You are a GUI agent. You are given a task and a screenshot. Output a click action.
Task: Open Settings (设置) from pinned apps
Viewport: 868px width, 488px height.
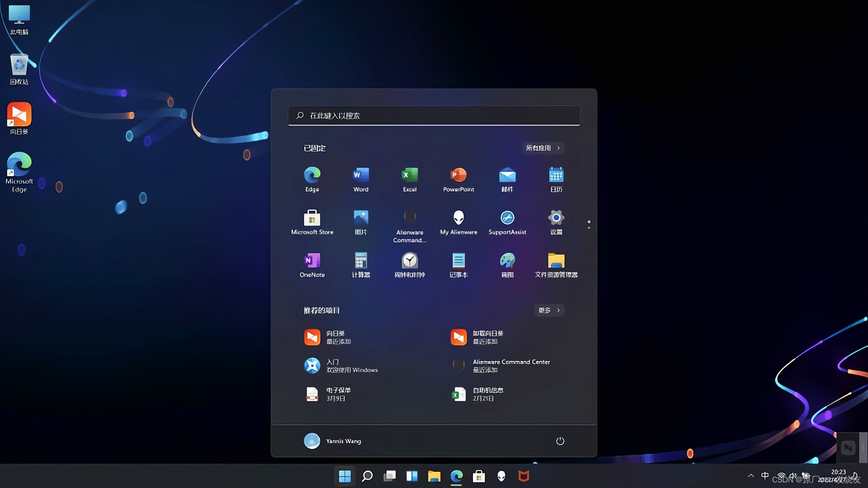click(556, 222)
